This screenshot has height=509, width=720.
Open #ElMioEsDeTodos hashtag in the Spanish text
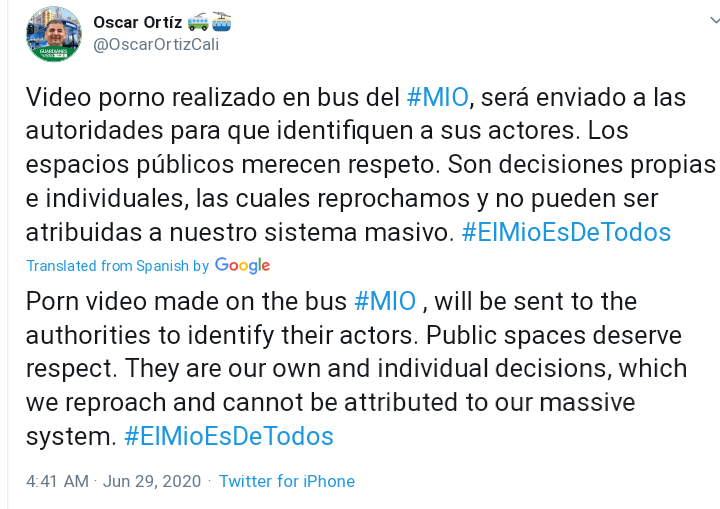click(565, 233)
